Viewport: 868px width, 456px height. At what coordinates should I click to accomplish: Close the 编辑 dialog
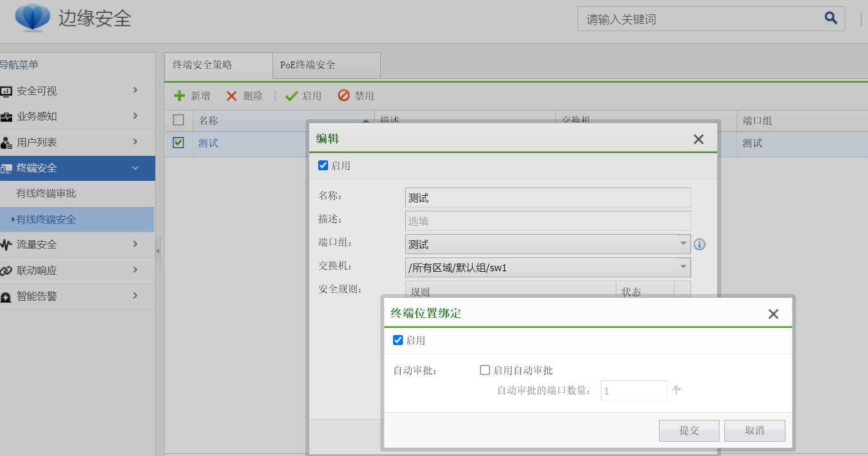(x=698, y=139)
